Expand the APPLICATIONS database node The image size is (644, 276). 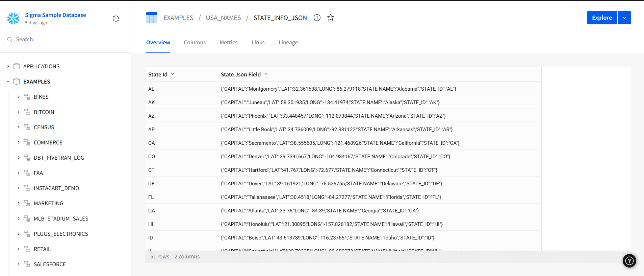tap(8, 66)
